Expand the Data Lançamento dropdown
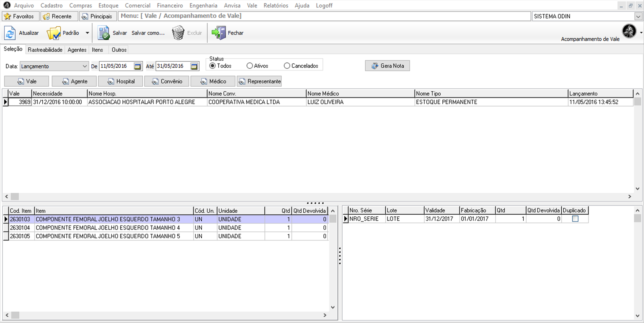 (x=84, y=66)
